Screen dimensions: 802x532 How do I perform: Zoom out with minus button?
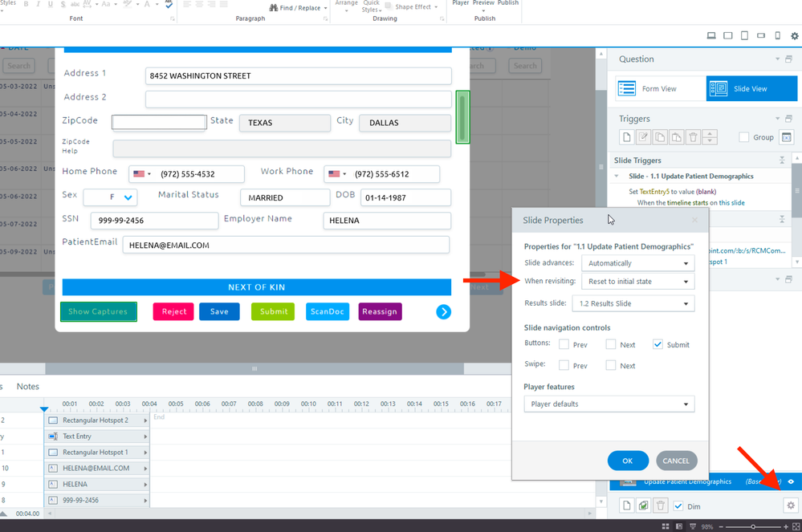[721, 526]
